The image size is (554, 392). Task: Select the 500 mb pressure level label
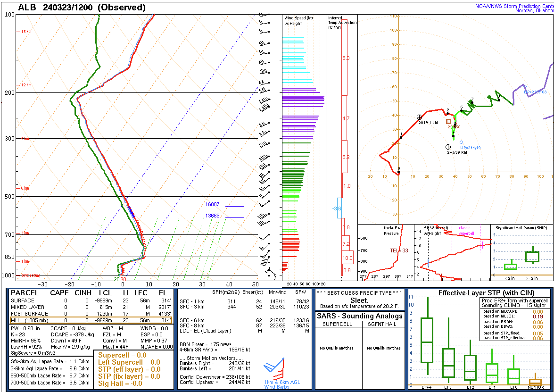[x=9, y=197]
